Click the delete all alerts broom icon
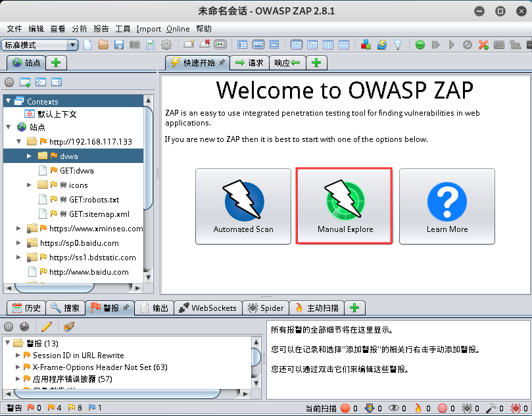532x416 pixels. pos(68,327)
